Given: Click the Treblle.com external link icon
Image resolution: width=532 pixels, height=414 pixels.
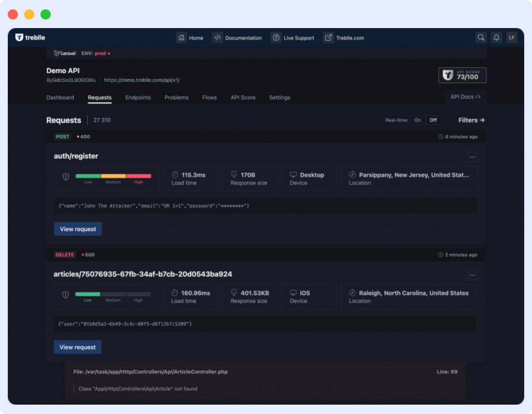Looking at the screenshot, I should [328, 37].
